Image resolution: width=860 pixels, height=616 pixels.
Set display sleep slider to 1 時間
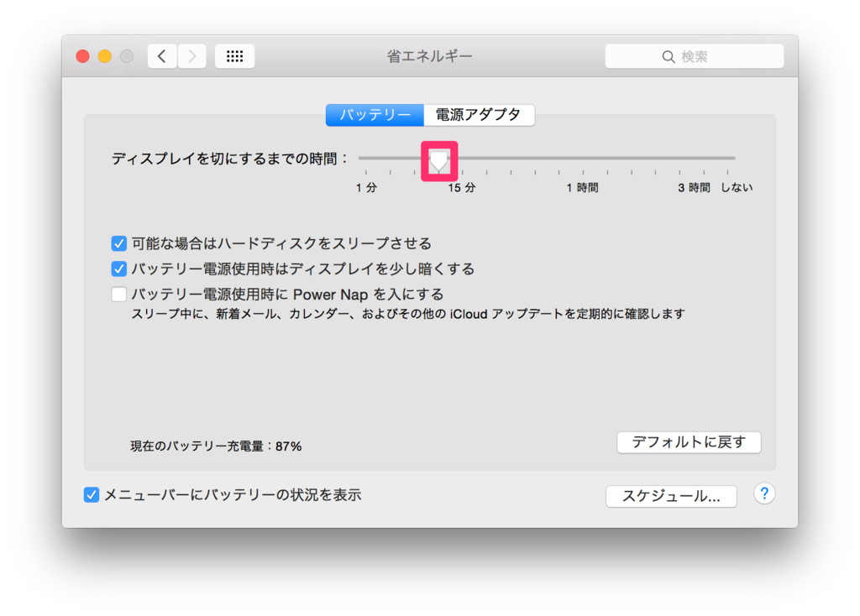pos(583,158)
